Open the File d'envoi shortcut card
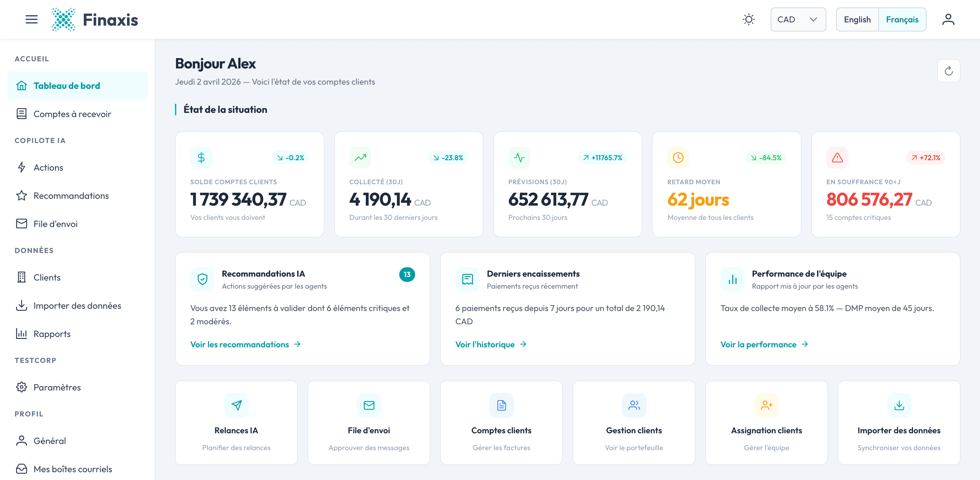This screenshot has height=480, width=980. [369, 423]
